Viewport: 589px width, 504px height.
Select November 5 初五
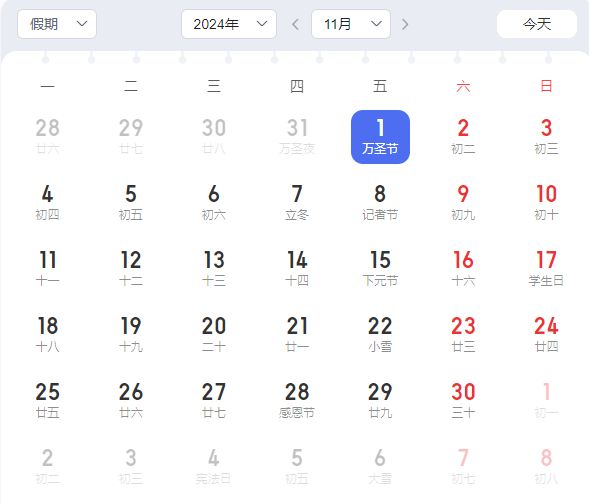(x=131, y=203)
